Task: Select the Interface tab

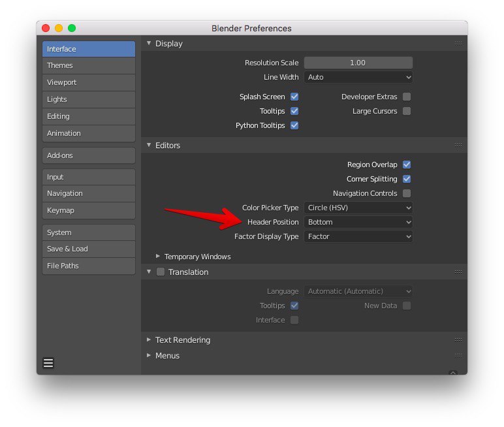Action: [89, 49]
